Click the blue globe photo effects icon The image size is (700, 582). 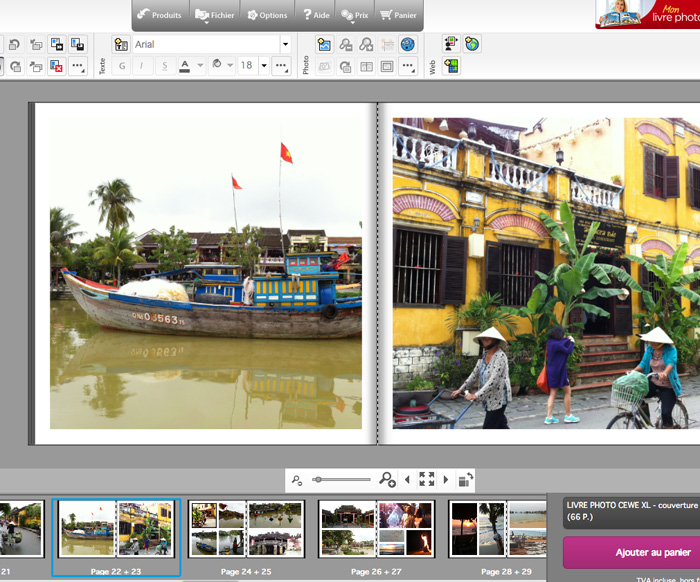[408, 44]
